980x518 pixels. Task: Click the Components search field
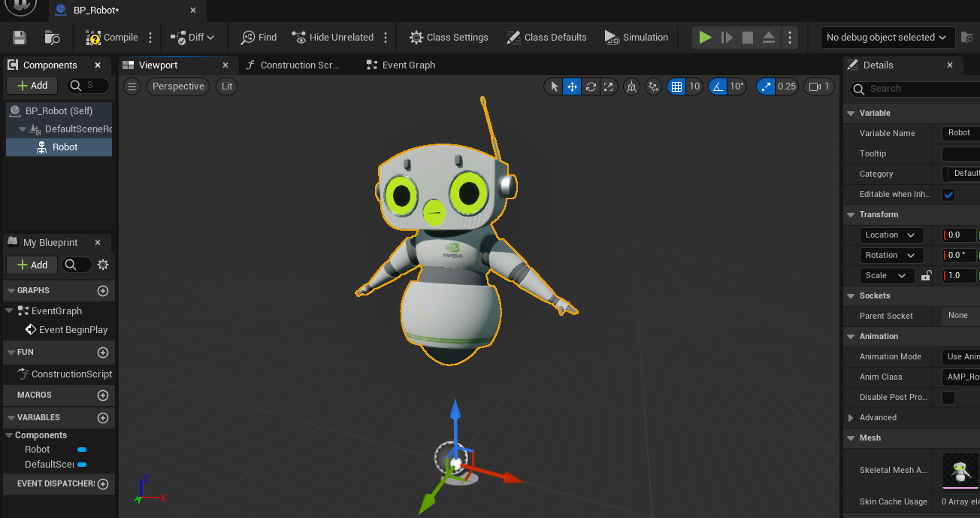click(x=89, y=86)
